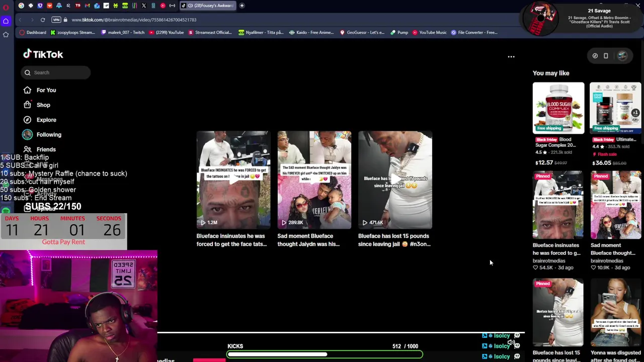Screen dimensions: 644x362
Task: Go back with browser back arrow
Action: tap(20, 20)
